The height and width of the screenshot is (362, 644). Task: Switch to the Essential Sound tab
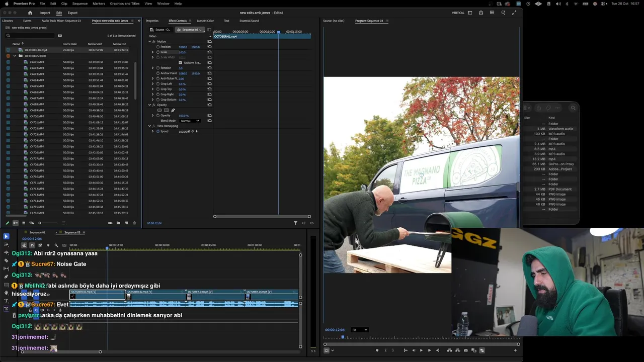point(249,21)
